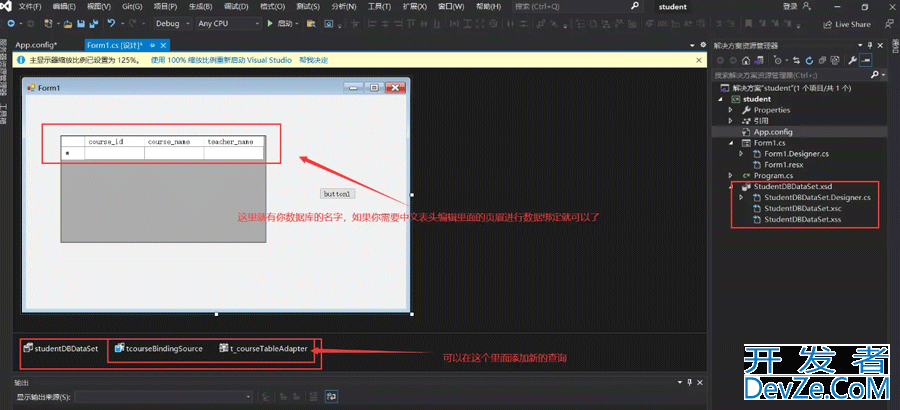Click the Live Share button

pyautogui.click(x=847, y=24)
